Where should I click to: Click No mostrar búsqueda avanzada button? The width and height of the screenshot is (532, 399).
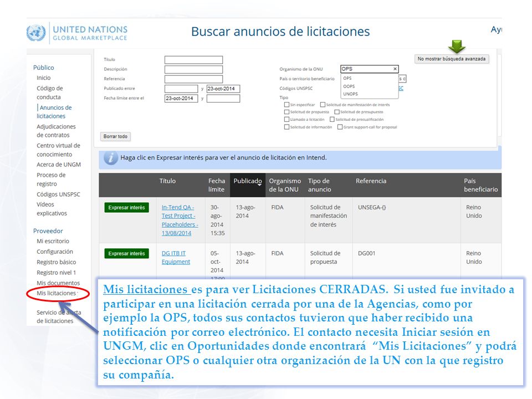[x=451, y=59]
